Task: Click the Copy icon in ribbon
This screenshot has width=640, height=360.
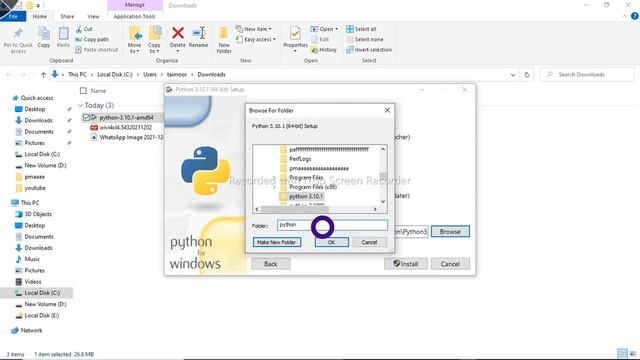Action: click(44, 37)
